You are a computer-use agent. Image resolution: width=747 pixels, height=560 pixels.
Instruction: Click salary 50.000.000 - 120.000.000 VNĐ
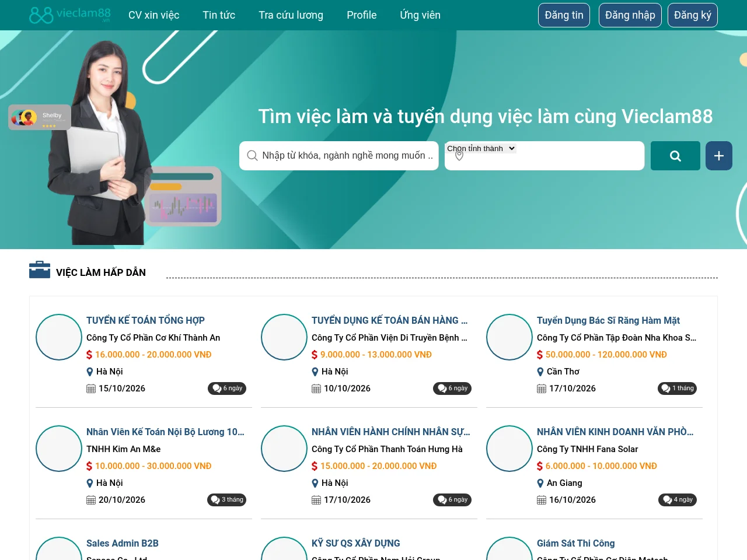click(x=606, y=355)
